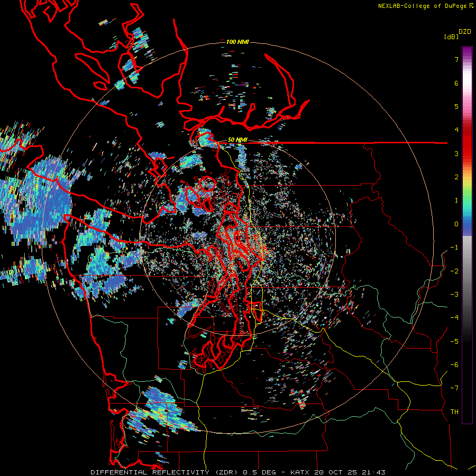Viewport: 476px width, 476px height.
Task: Click the 5 dB scale value
Action: tap(456, 106)
